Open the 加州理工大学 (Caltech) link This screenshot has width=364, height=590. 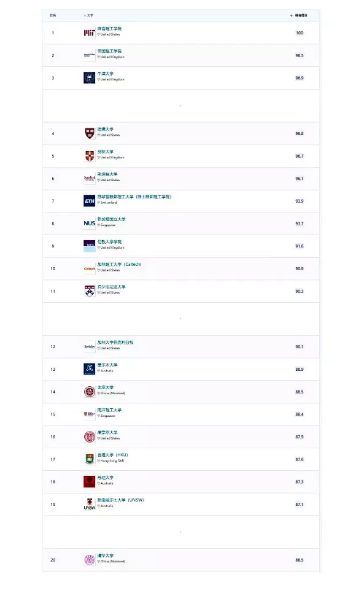click(119, 265)
